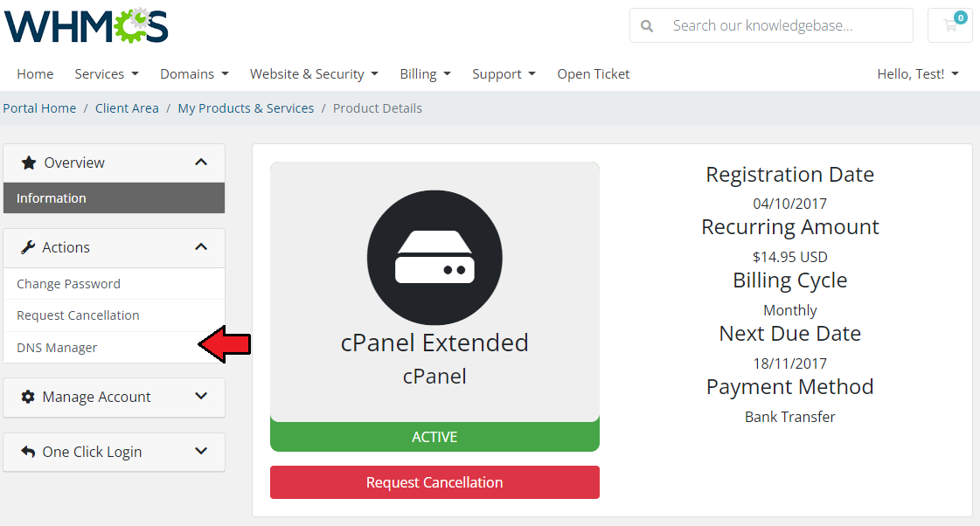Collapse the Overview panel chevron
Viewport: 980px width, 526px height.
point(200,163)
